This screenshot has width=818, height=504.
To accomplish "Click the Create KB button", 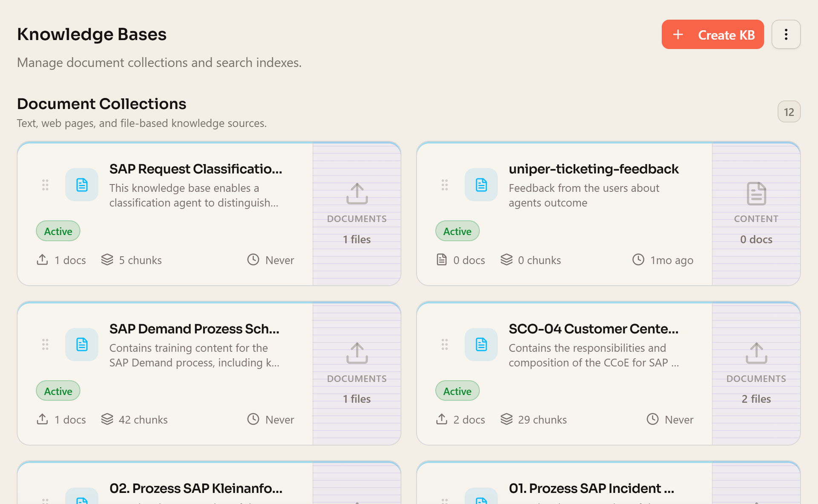I will point(712,35).
